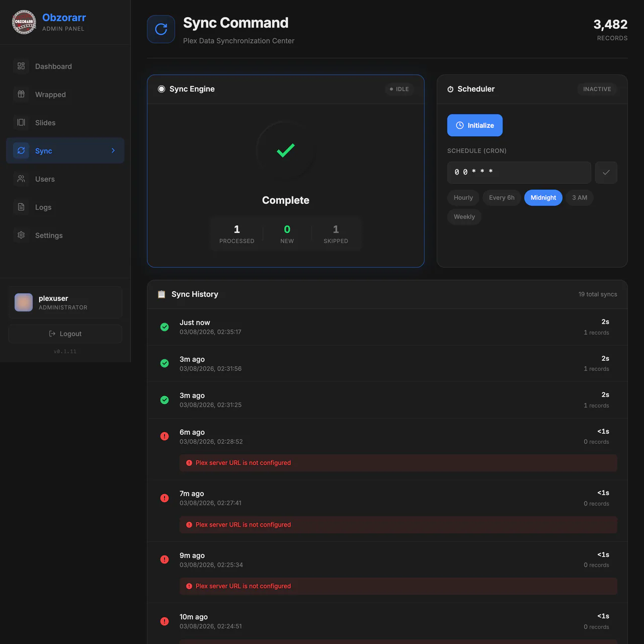Open the Settings page
644x644 pixels.
coord(65,235)
